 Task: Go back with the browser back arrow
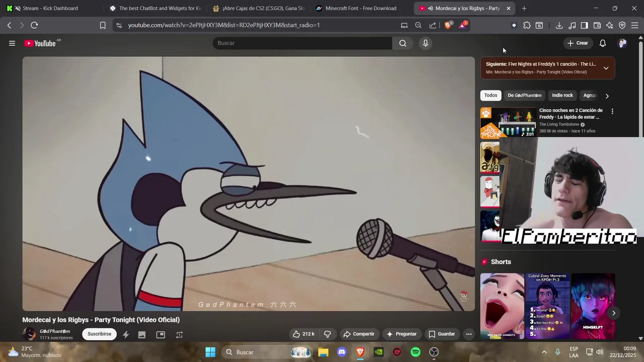(9, 25)
